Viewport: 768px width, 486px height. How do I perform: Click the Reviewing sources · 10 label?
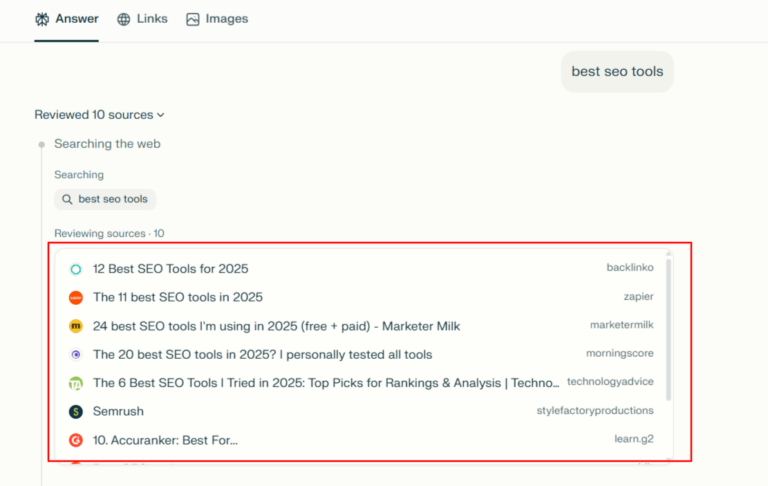109,234
